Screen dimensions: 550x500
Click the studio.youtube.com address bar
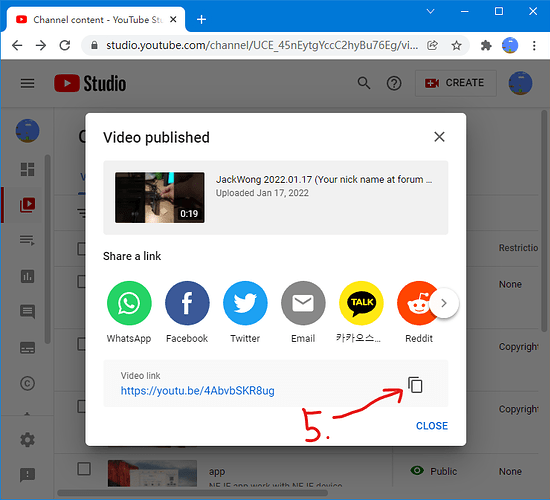(x=261, y=45)
